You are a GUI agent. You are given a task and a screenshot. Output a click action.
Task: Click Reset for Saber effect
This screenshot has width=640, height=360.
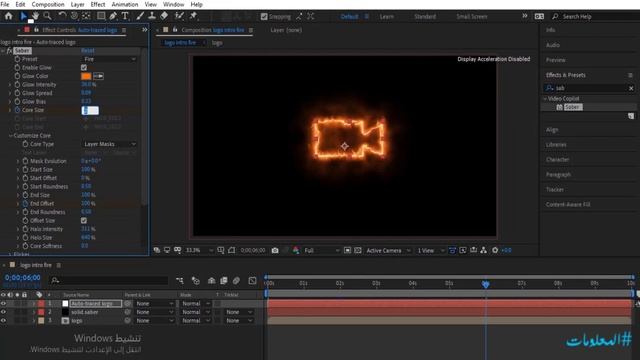tap(88, 51)
